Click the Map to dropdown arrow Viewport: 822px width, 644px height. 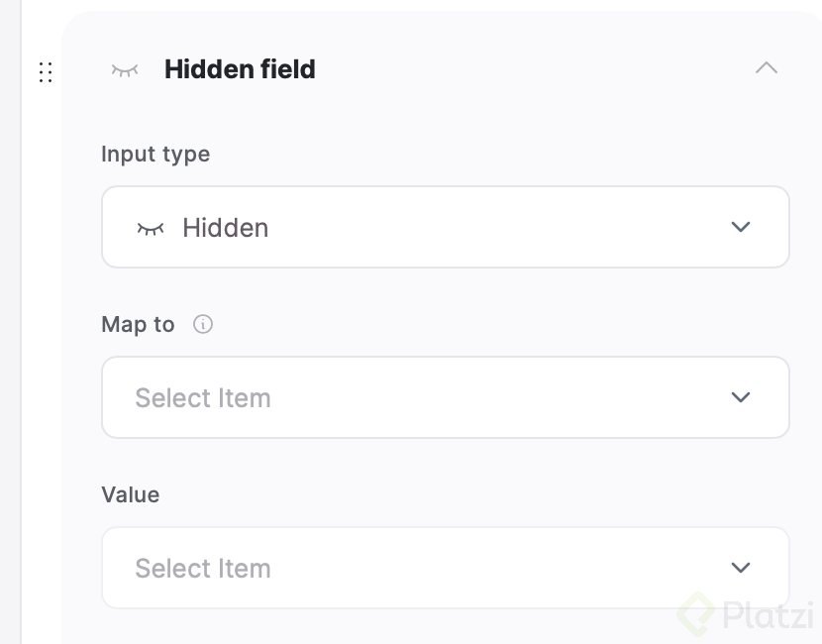coord(740,397)
